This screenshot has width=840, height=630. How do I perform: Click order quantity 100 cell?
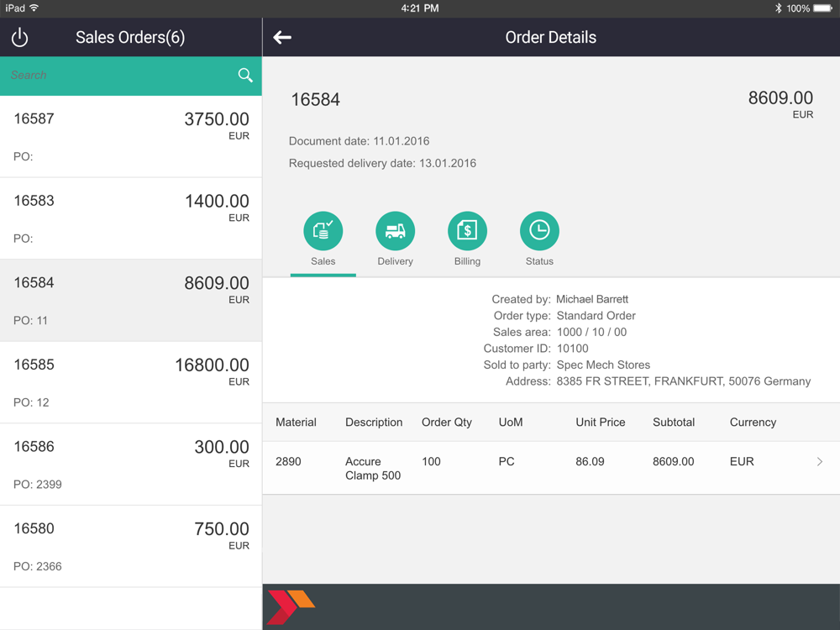[431, 462]
